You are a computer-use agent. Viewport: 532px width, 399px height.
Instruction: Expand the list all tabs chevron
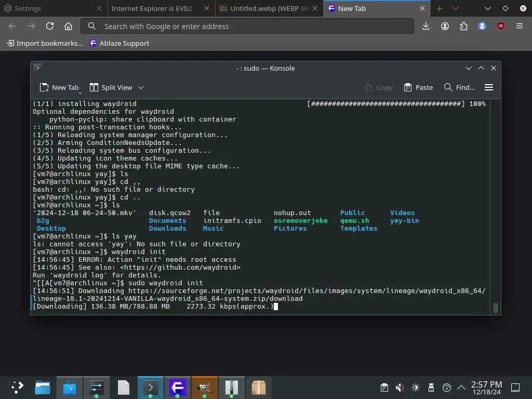(456, 8)
